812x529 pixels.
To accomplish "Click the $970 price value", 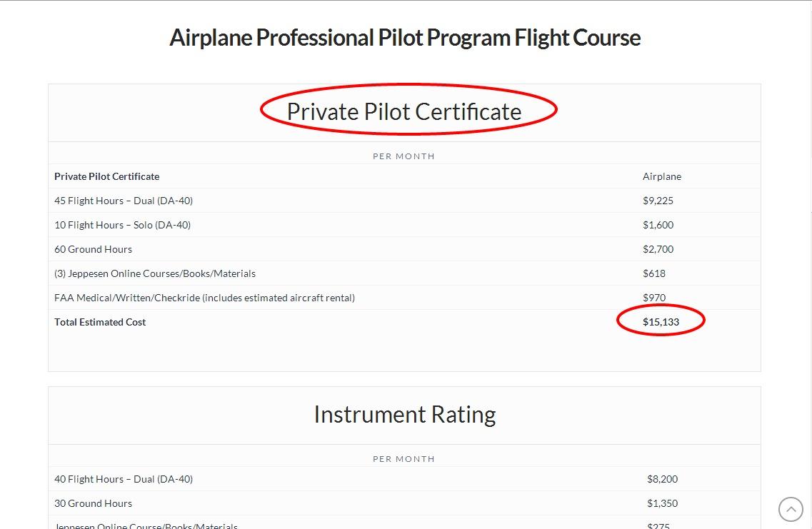I will (x=654, y=298).
